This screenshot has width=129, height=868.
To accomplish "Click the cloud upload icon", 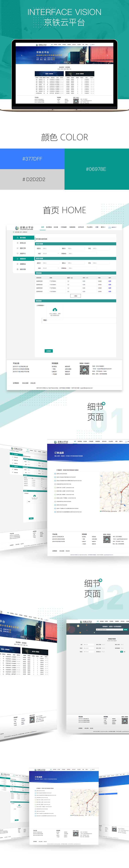I will [x=55, y=309].
